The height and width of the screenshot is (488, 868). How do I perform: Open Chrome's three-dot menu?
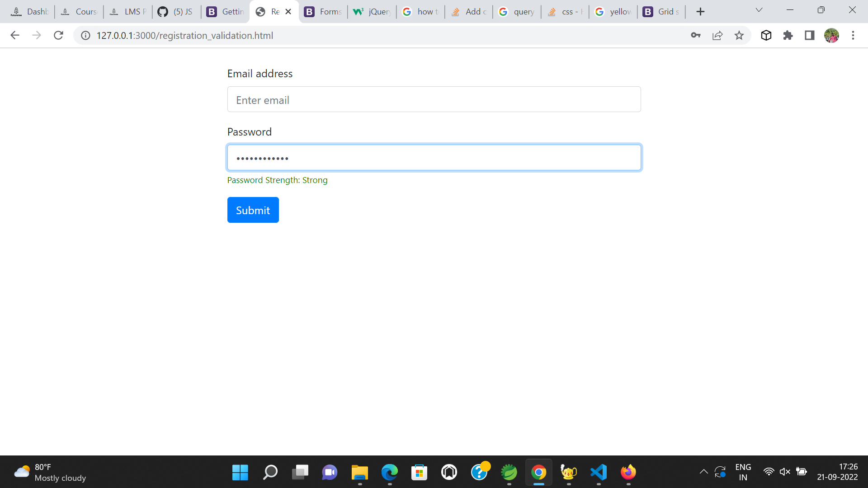click(x=853, y=35)
